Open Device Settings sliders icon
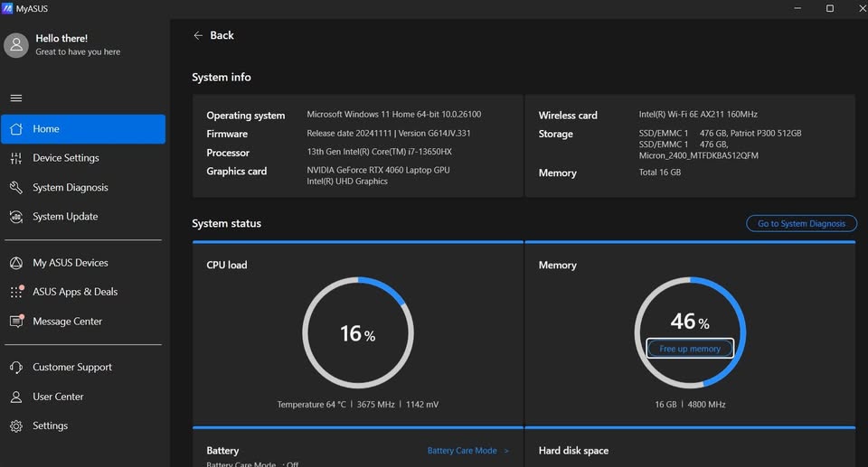 pos(16,158)
